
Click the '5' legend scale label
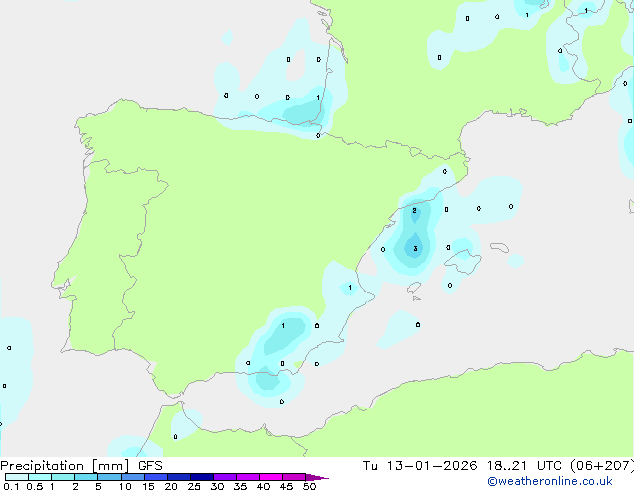pyautogui.click(x=98, y=486)
